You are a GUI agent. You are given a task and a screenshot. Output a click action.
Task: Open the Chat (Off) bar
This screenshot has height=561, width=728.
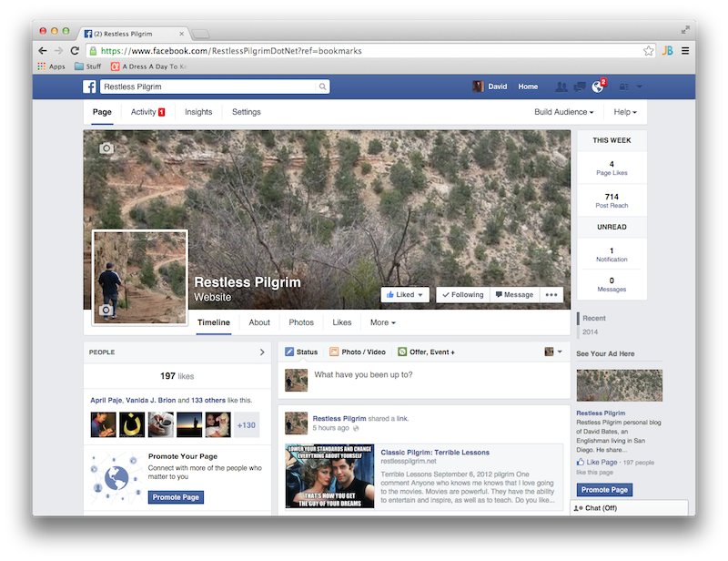pyautogui.click(x=629, y=508)
